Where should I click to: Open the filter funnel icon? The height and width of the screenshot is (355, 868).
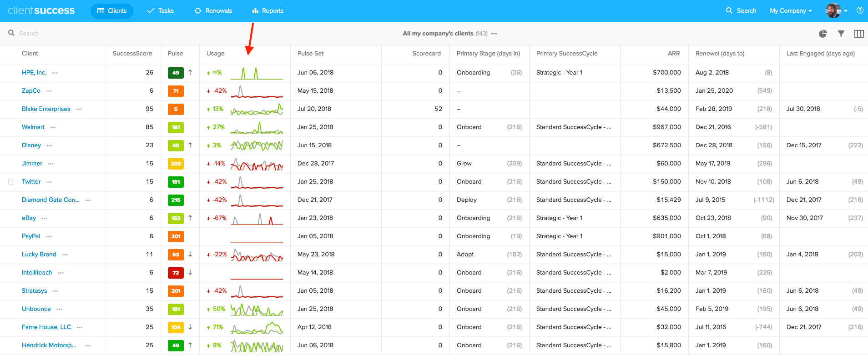point(841,34)
